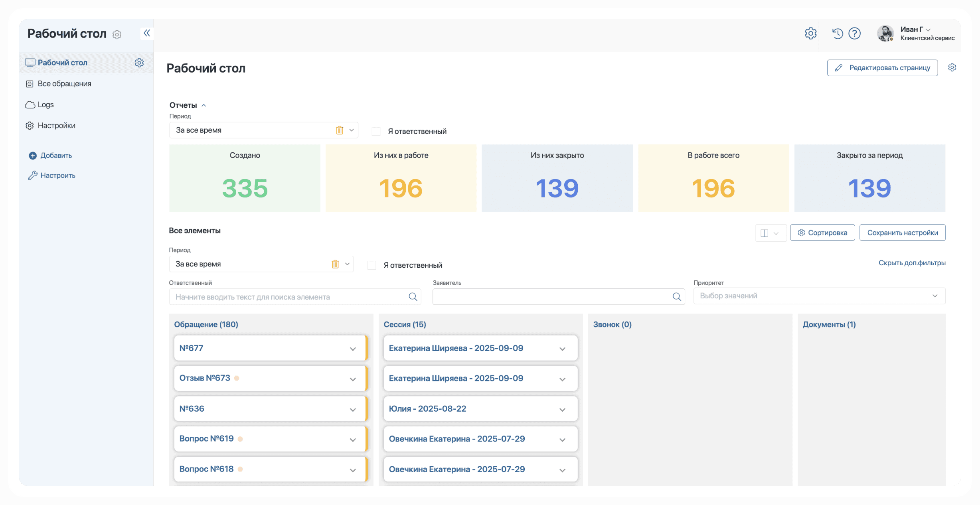Go to Logs in sidebar
Screen dimensions: 980x505
coord(45,105)
